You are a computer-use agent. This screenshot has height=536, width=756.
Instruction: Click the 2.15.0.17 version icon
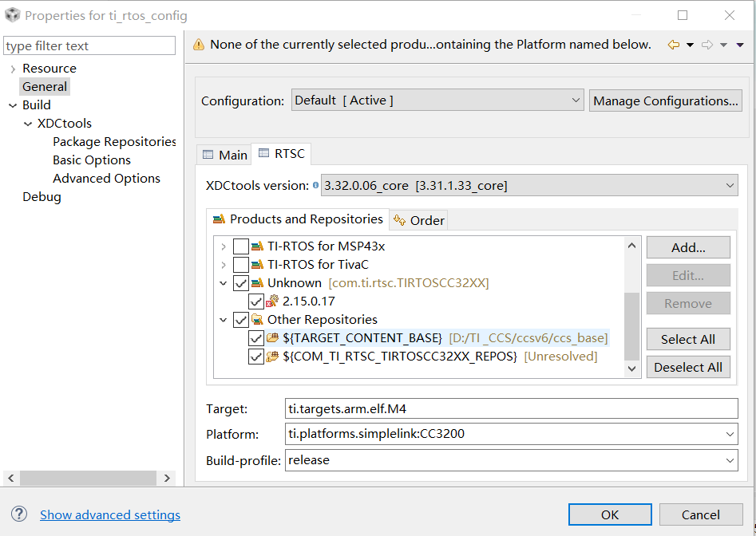[x=272, y=301]
